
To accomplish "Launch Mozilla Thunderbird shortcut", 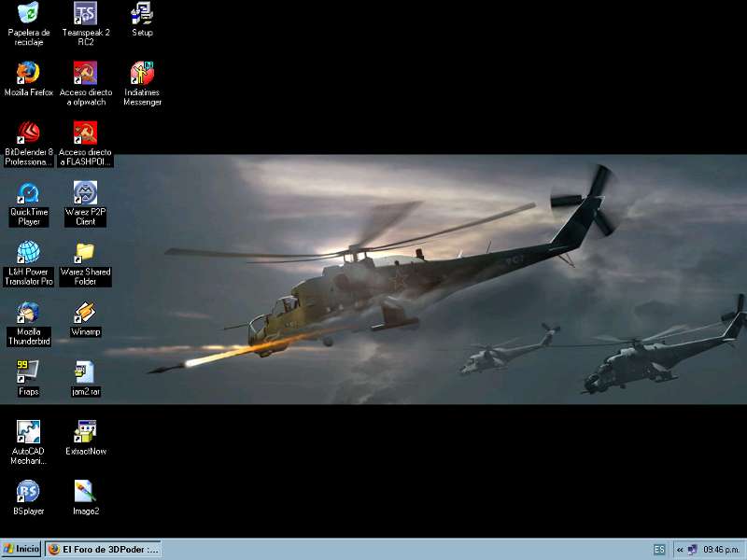I will click(x=29, y=313).
